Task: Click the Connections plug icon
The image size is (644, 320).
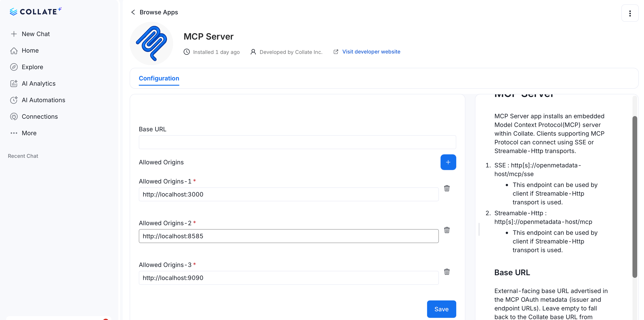Action: tap(14, 116)
